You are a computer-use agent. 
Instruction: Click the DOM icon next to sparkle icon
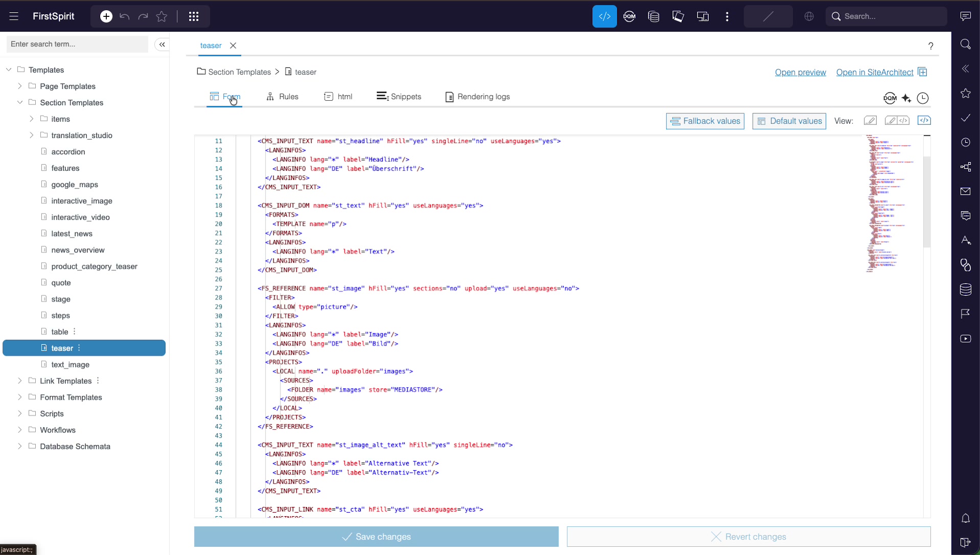[890, 98]
